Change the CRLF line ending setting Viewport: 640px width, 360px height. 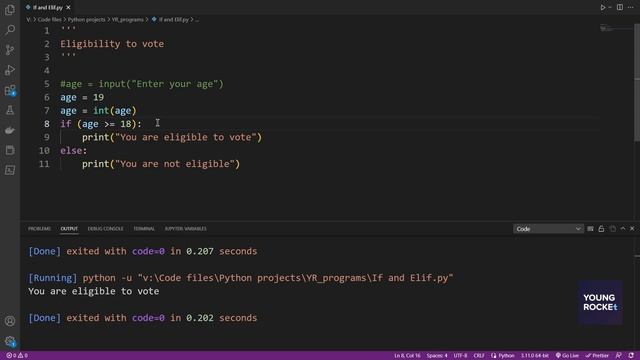point(479,356)
